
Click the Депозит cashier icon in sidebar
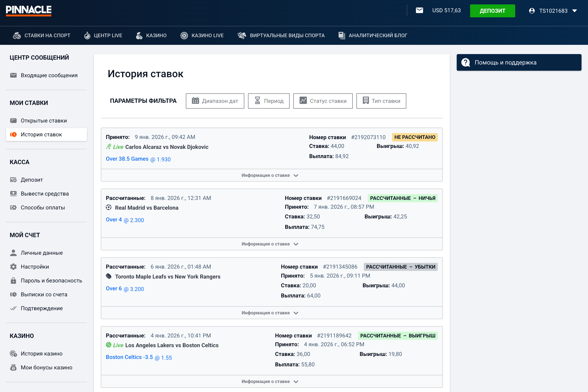point(13,180)
